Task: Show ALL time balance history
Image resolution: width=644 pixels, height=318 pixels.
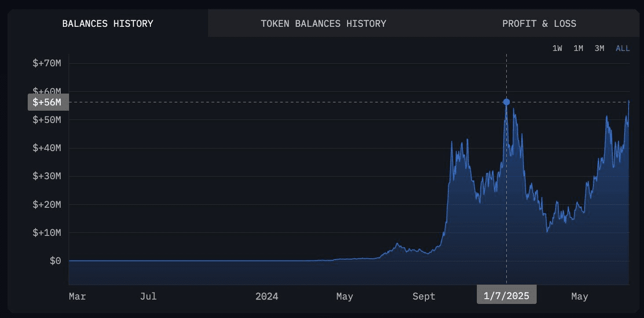Action: (622, 48)
